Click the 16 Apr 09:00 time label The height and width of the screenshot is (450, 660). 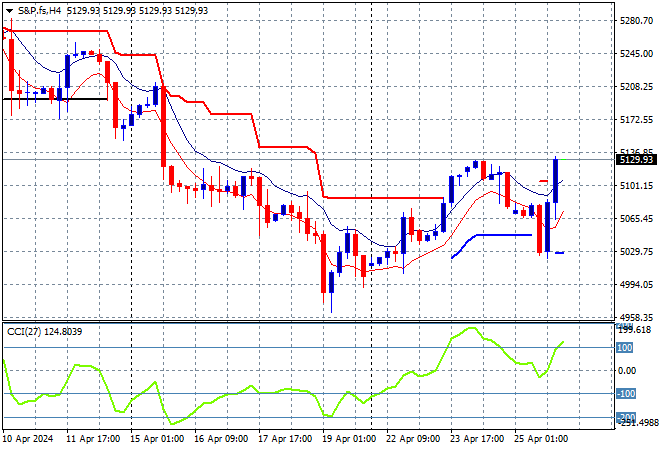tap(221, 439)
